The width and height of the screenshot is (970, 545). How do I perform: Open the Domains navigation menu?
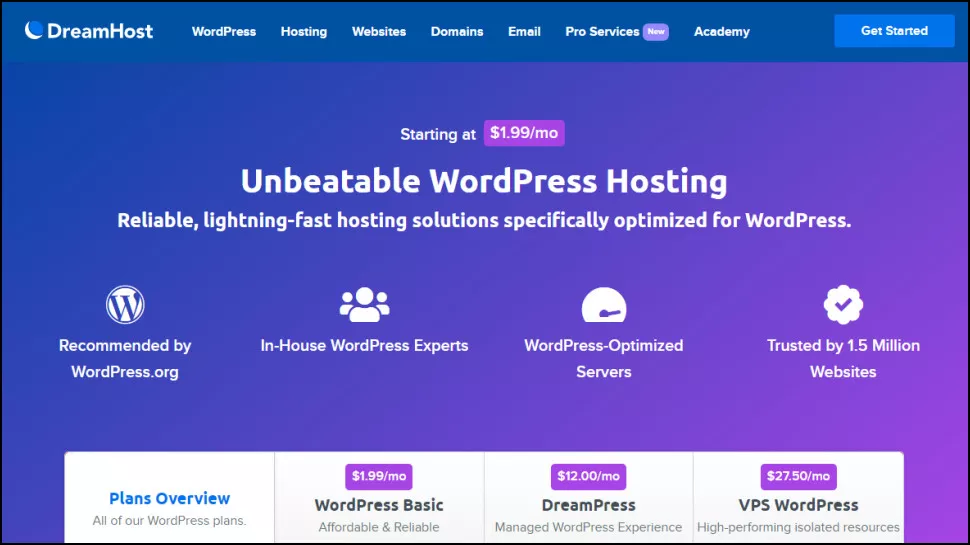tap(457, 32)
